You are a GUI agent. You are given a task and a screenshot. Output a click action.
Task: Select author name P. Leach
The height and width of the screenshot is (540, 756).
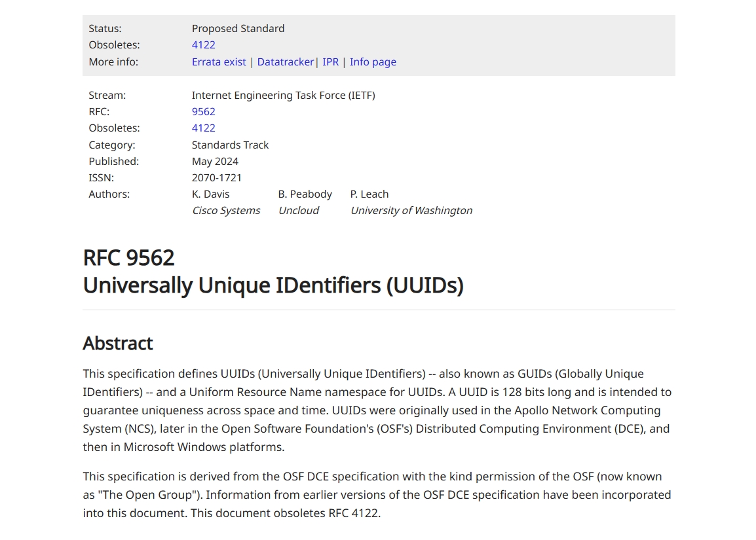coord(369,194)
